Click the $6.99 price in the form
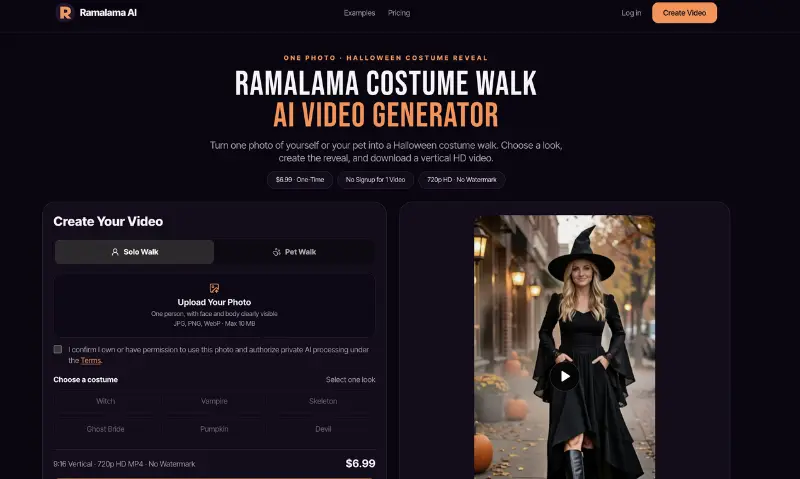The width and height of the screenshot is (800, 479). point(360,464)
